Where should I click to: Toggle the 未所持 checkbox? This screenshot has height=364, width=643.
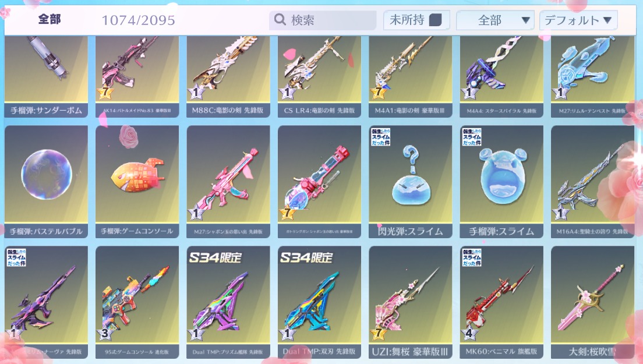coord(435,20)
